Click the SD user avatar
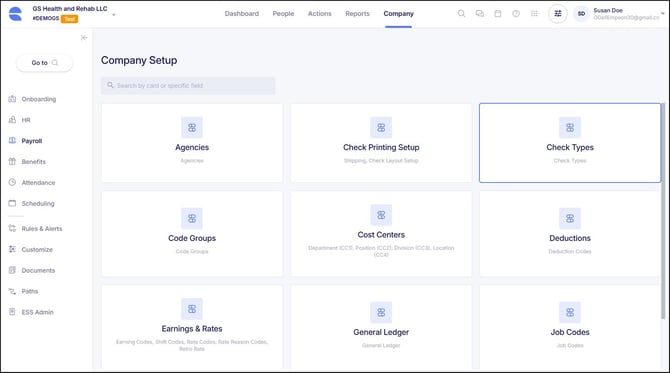The height and width of the screenshot is (373, 670). pyautogui.click(x=582, y=14)
